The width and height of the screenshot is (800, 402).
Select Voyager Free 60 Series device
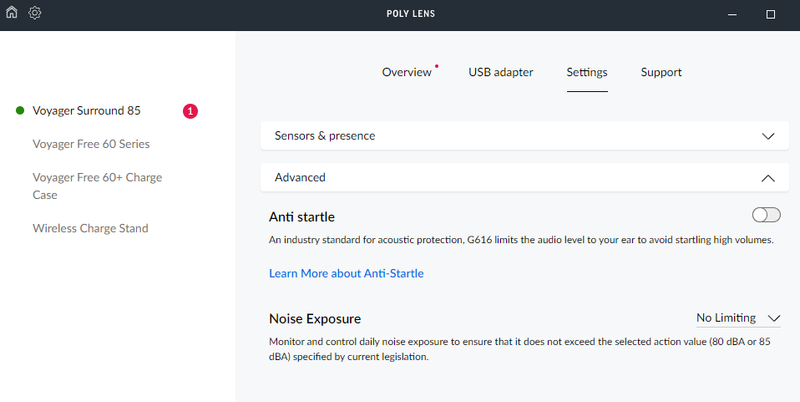click(91, 144)
